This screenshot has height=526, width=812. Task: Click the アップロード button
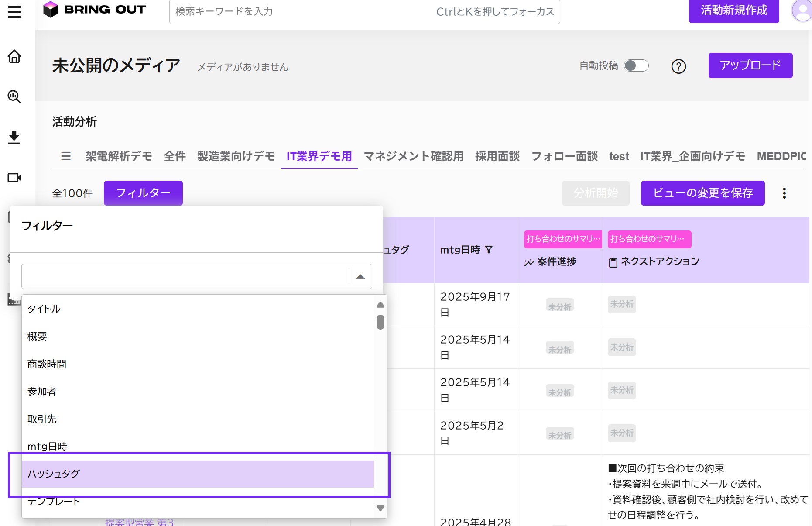pyautogui.click(x=750, y=65)
